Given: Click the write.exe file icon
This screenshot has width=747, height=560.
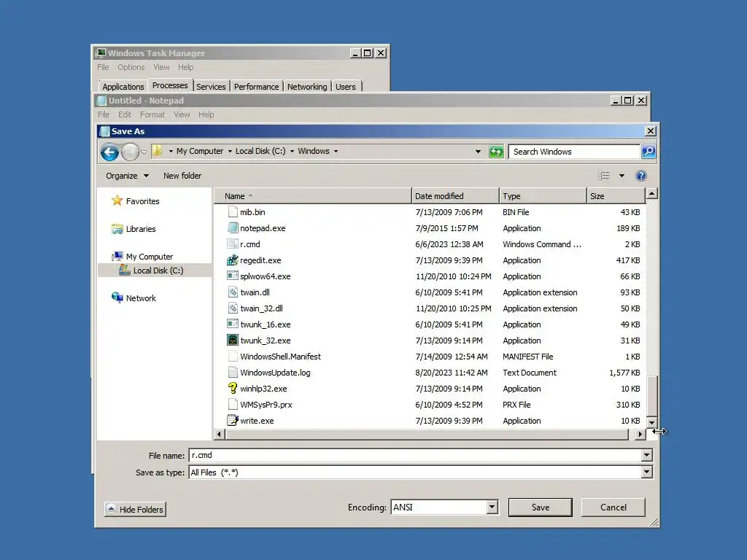Looking at the screenshot, I should 233,420.
